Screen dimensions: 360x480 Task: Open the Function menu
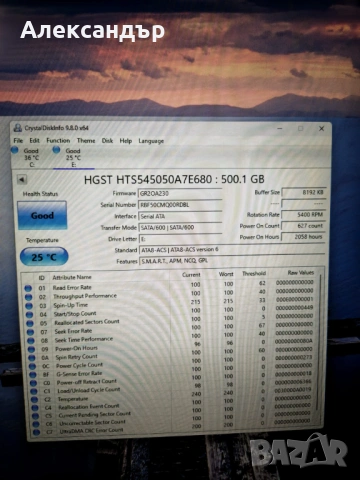point(58,141)
